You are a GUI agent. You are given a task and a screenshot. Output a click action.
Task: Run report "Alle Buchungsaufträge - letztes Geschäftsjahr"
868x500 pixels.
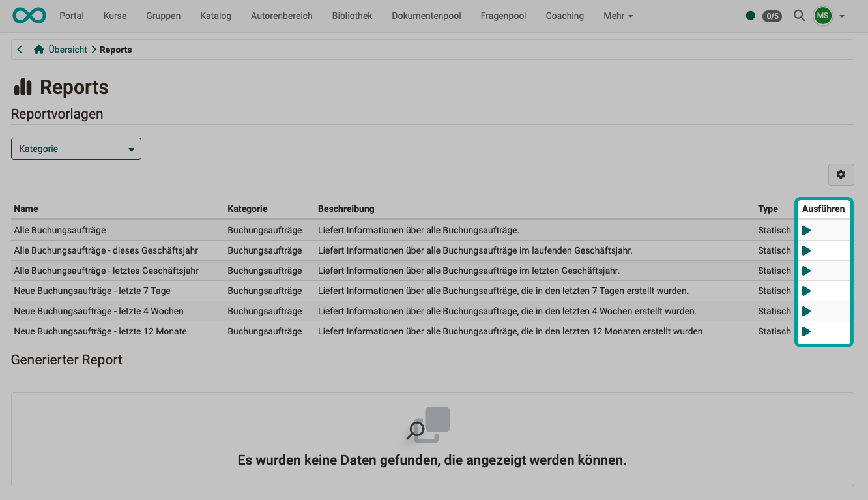coord(806,270)
